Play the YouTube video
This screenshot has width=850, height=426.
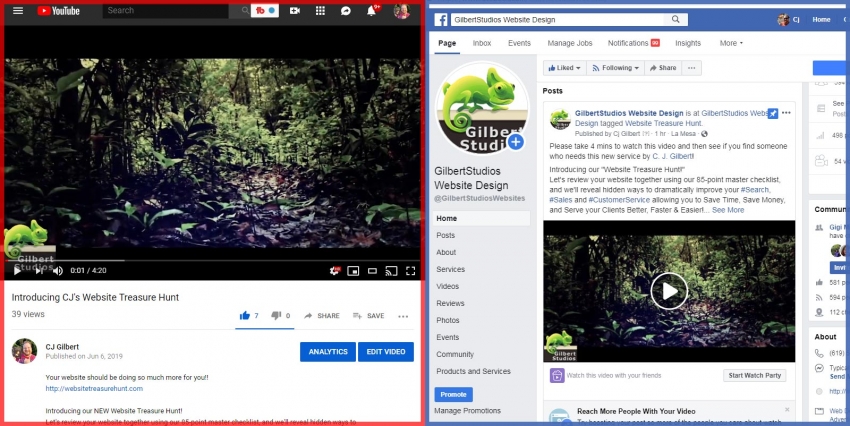click(17, 270)
